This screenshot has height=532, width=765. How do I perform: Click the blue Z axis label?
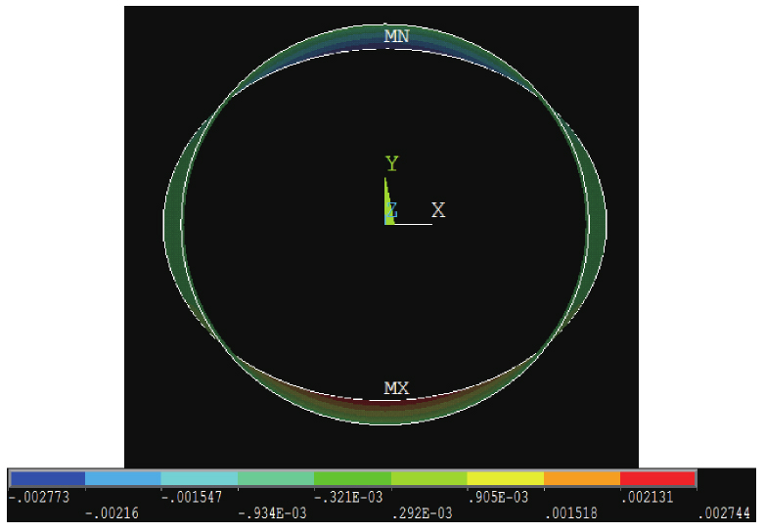click(x=391, y=210)
